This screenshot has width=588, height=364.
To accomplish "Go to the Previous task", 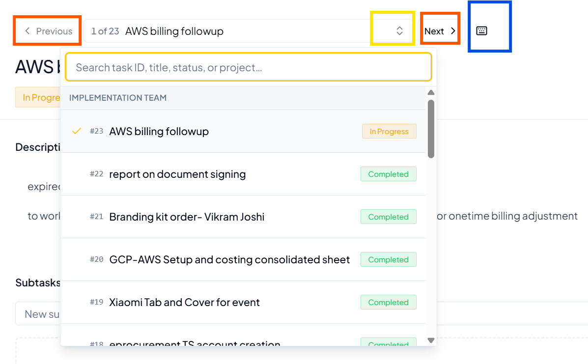I will click(x=48, y=31).
